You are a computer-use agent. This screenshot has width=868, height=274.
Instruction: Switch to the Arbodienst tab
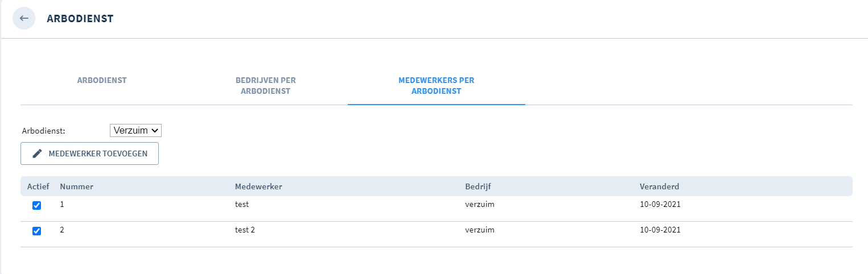102,80
